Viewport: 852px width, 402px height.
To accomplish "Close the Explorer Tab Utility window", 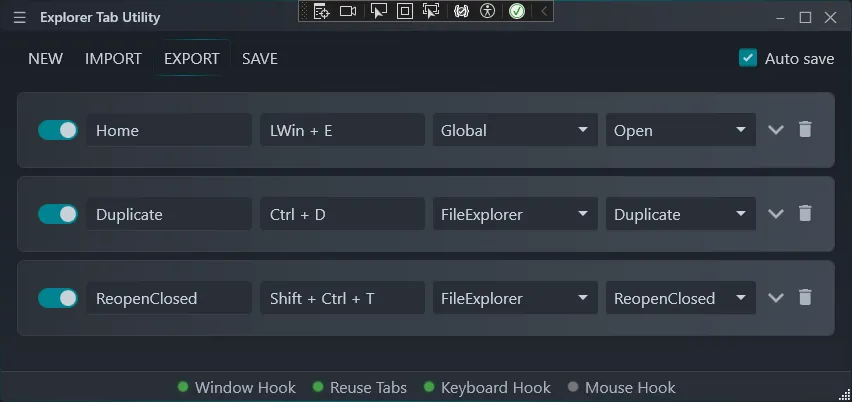I will 830,18.
